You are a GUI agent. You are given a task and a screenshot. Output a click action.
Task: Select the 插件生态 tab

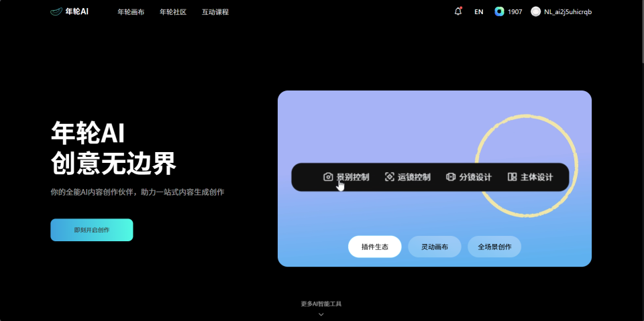pos(374,247)
